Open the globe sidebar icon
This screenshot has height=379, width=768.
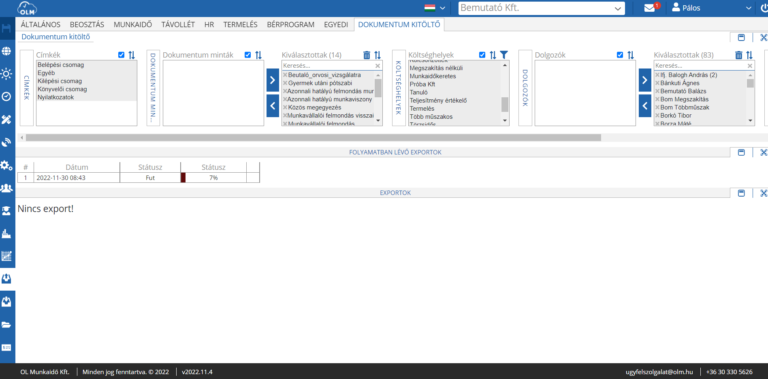pyautogui.click(x=6, y=51)
